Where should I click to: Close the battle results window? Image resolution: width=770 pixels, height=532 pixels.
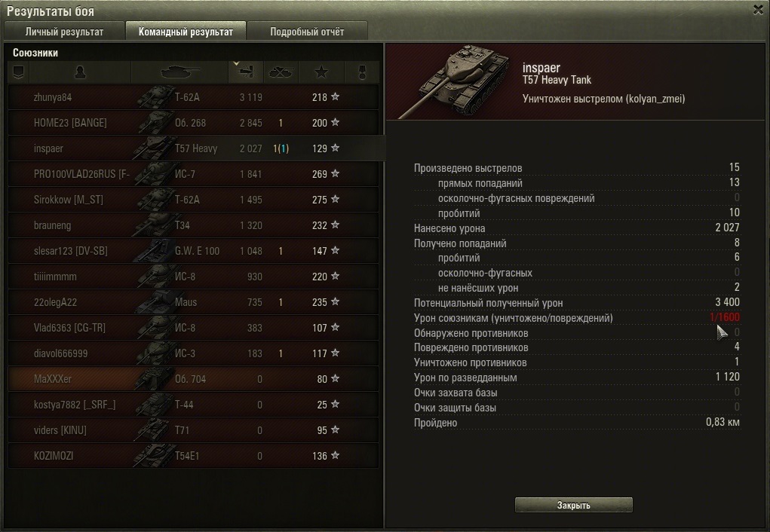point(758,9)
